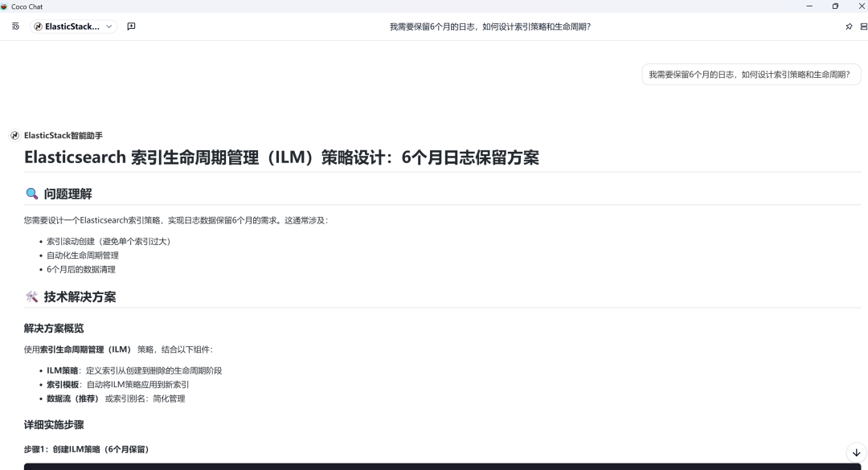Click the bullet item 自动化生命周期管理

[x=84, y=255]
